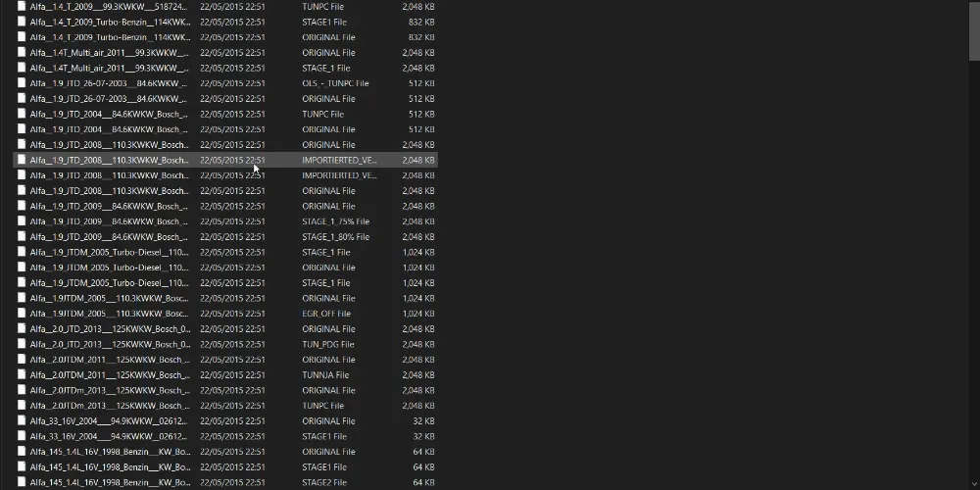Select the file name of the STAGE_1_75% file
The height and width of the screenshot is (490, 980).
tap(109, 221)
